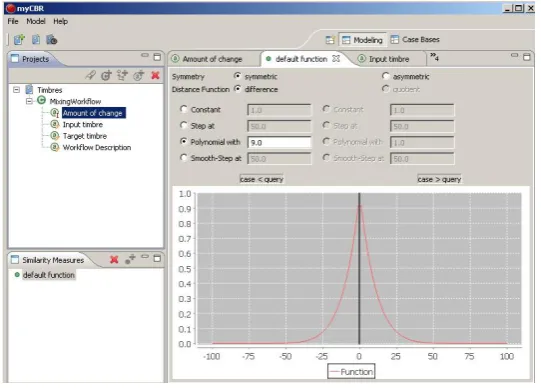Click the left Constant value field
Screen dimensions: 541x388
pos(279,110)
